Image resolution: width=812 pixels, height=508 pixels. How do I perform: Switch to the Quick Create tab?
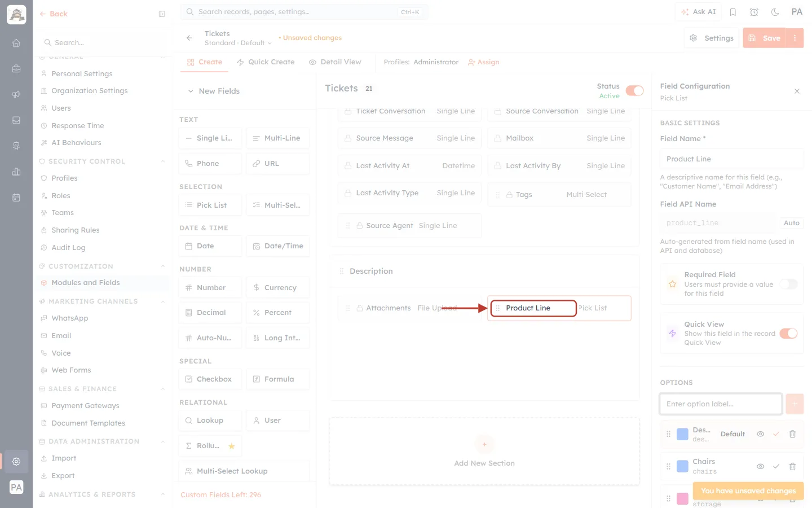[x=266, y=62]
